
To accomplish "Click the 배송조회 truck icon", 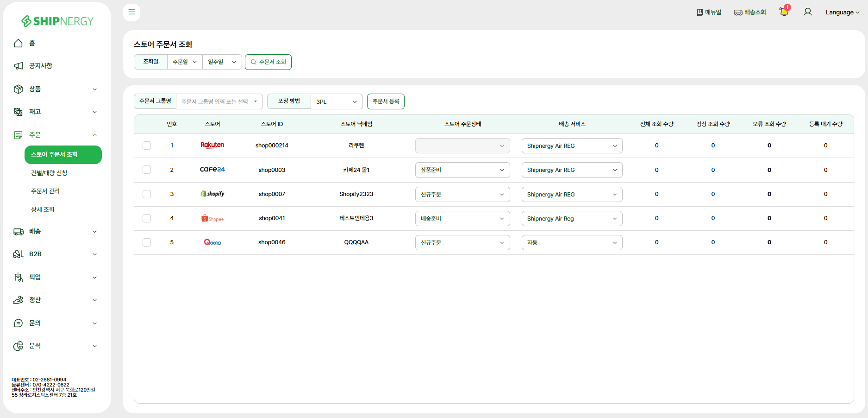I will tap(738, 13).
